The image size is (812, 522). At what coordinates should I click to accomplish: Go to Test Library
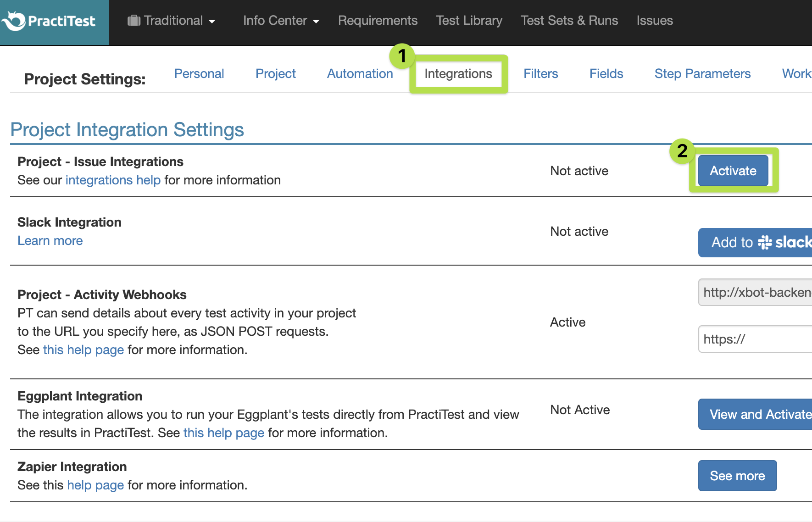tap(469, 21)
